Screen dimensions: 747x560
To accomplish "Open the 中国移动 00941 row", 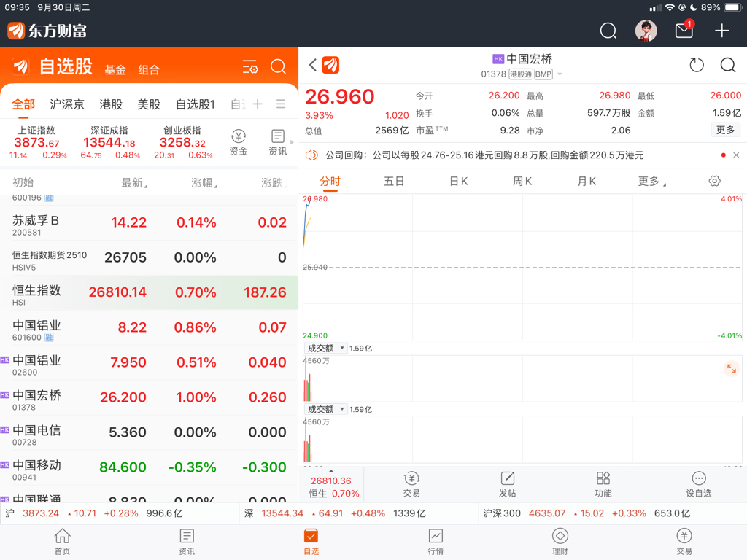I will pyautogui.click(x=149, y=469).
